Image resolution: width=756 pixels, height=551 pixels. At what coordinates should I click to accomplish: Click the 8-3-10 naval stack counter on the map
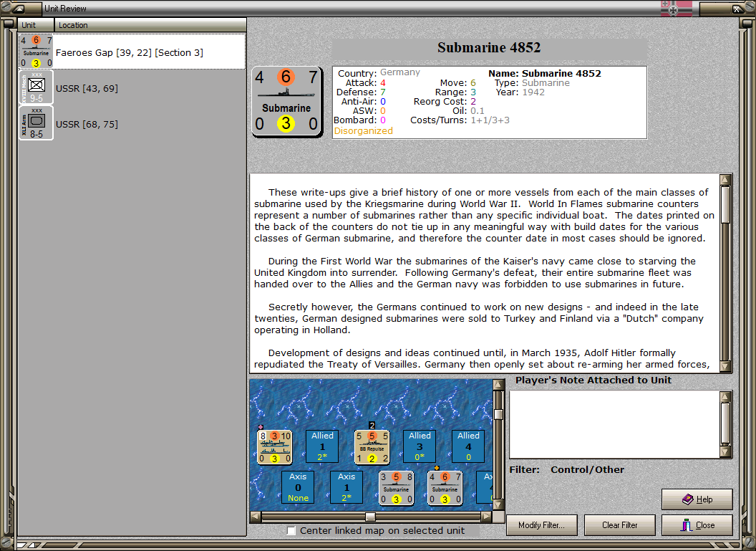tap(274, 446)
